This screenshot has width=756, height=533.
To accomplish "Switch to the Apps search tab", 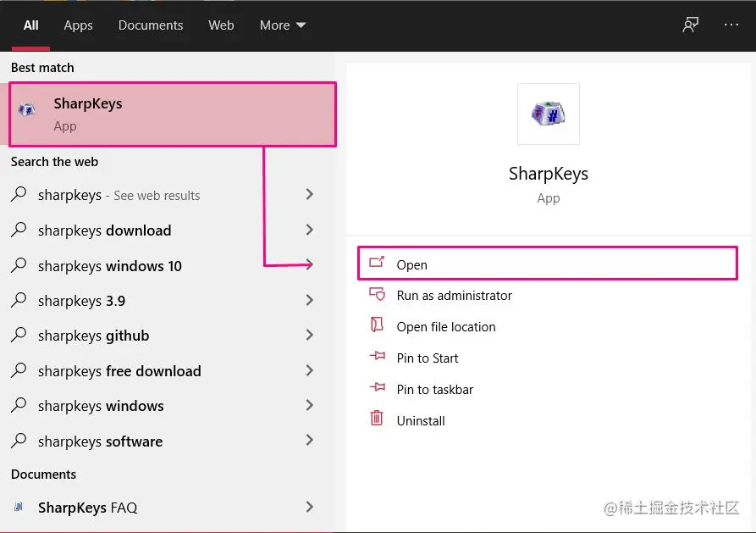I will pyautogui.click(x=78, y=25).
